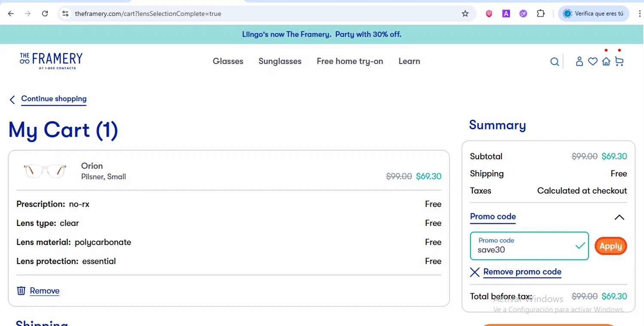
Task: Bookmark this page with the star icon
Action: (465, 14)
